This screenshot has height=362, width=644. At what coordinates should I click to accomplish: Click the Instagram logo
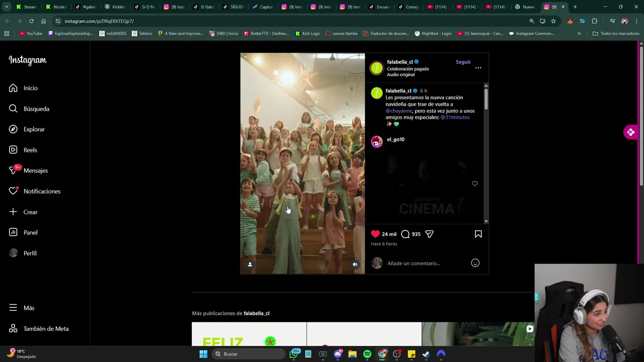[27, 60]
